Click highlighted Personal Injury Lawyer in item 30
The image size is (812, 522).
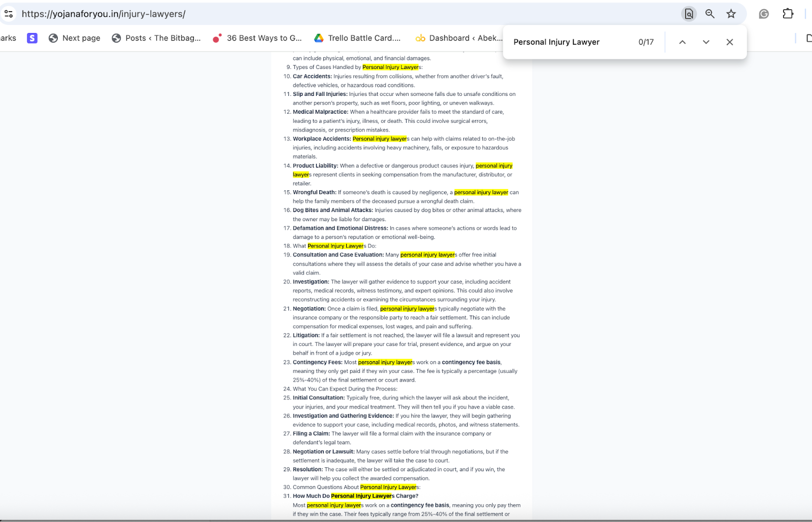[x=388, y=487]
